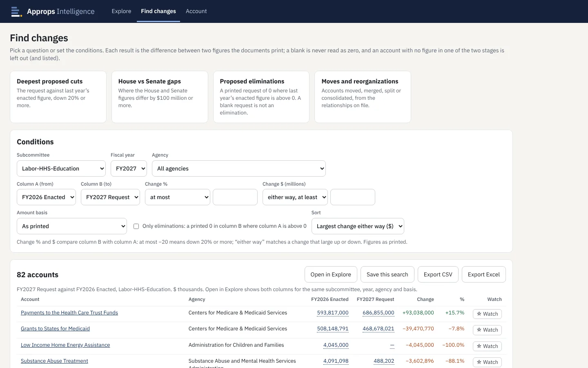Enable the Only eliminations checkbox

136,226
